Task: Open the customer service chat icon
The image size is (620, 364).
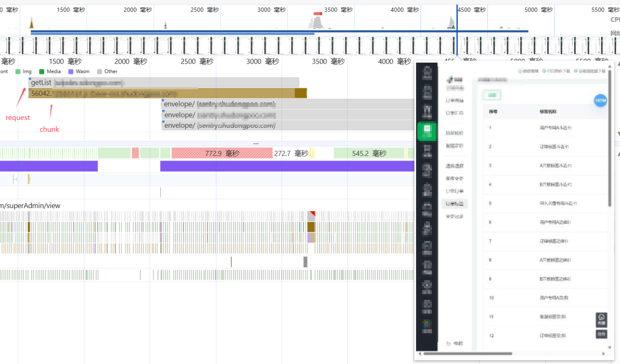Action: tap(601, 319)
